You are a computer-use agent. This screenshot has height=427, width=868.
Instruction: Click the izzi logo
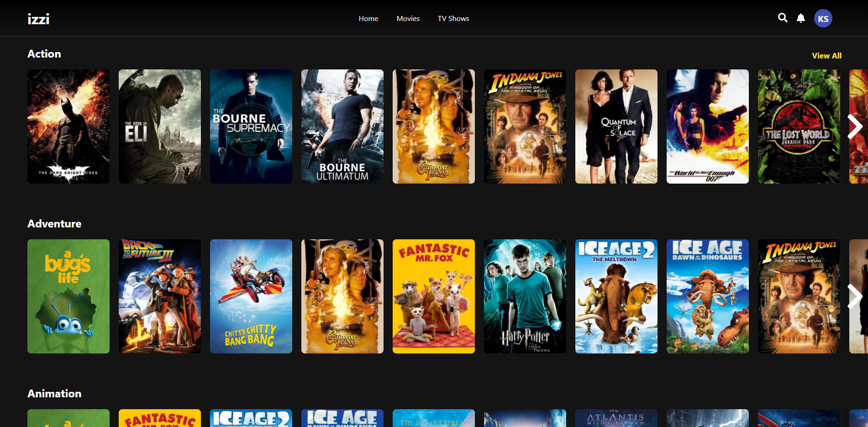38,19
